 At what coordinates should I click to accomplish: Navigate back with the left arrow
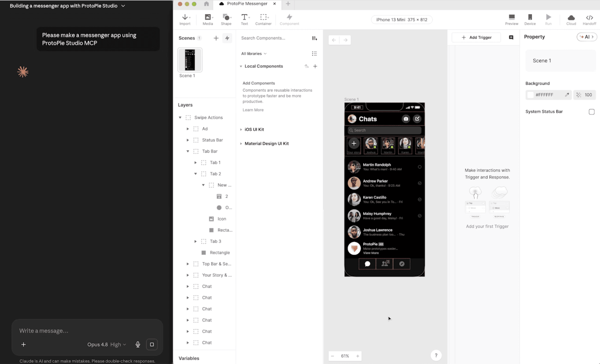click(x=334, y=40)
